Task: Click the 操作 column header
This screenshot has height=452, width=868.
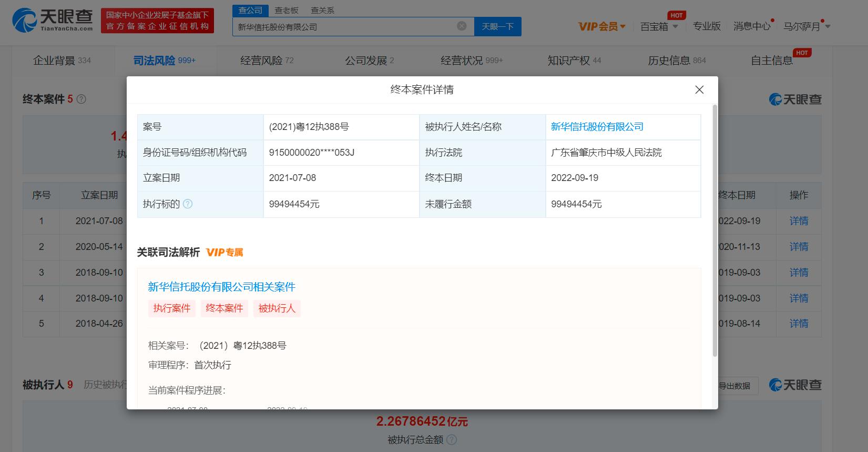Action: pos(799,195)
